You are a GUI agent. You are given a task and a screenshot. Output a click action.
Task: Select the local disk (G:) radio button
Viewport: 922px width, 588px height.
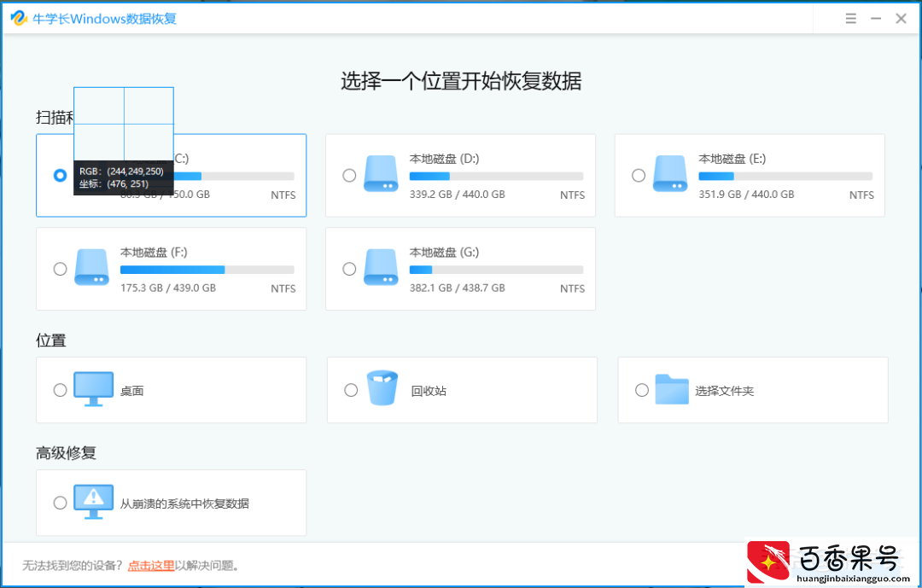[349, 269]
